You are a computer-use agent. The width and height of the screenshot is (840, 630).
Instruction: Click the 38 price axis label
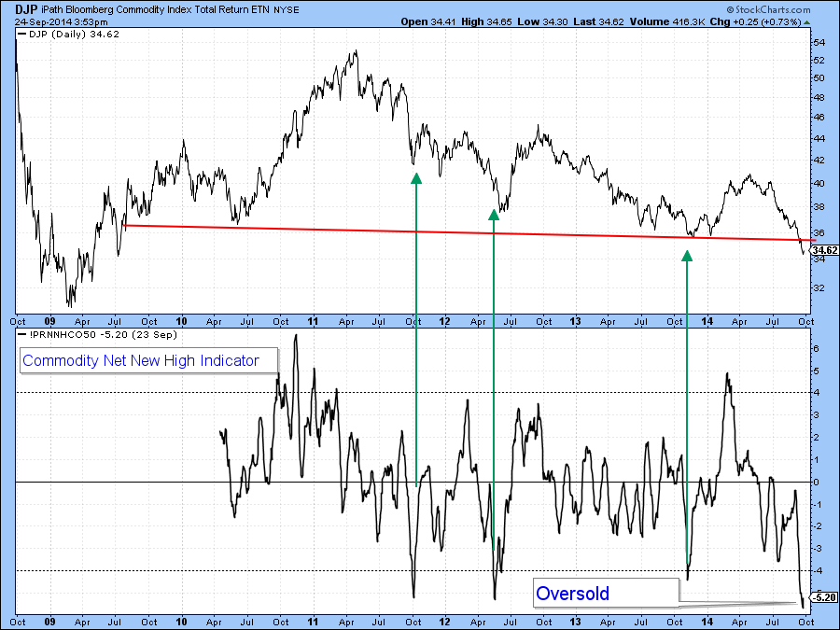(819, 207)
